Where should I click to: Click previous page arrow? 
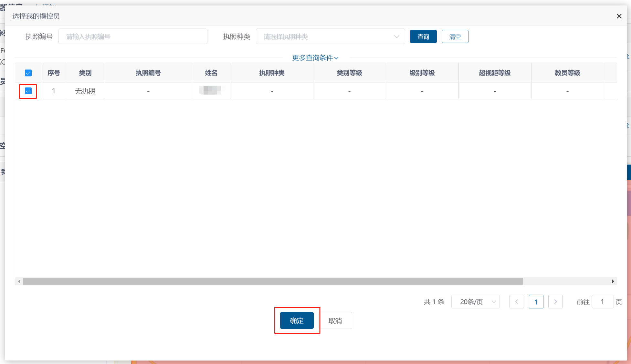pos(516,302)
